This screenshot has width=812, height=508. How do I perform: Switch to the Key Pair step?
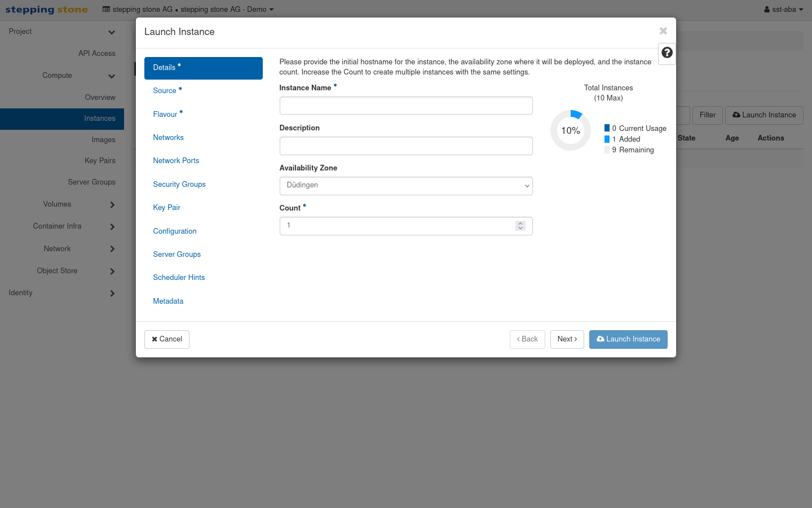click(166, 208)
